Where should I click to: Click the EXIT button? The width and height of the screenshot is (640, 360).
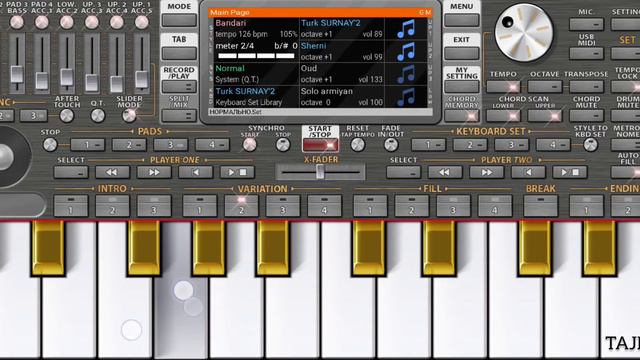[x=462, y=53]
